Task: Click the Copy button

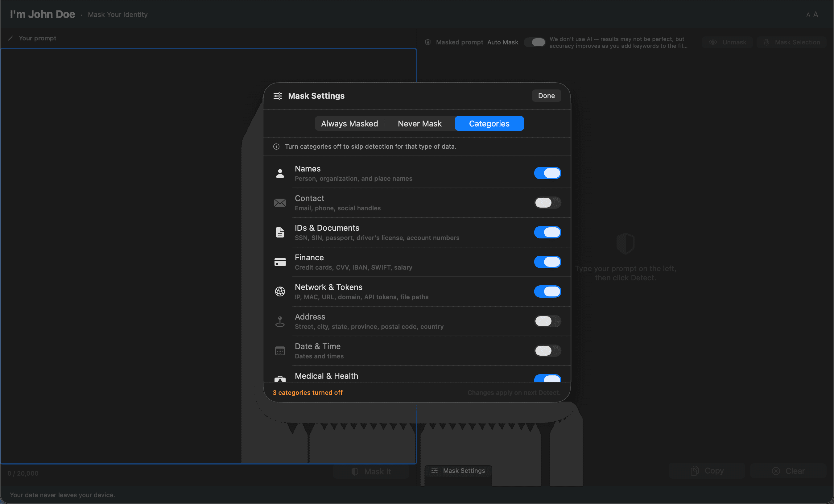Action: 707,471
